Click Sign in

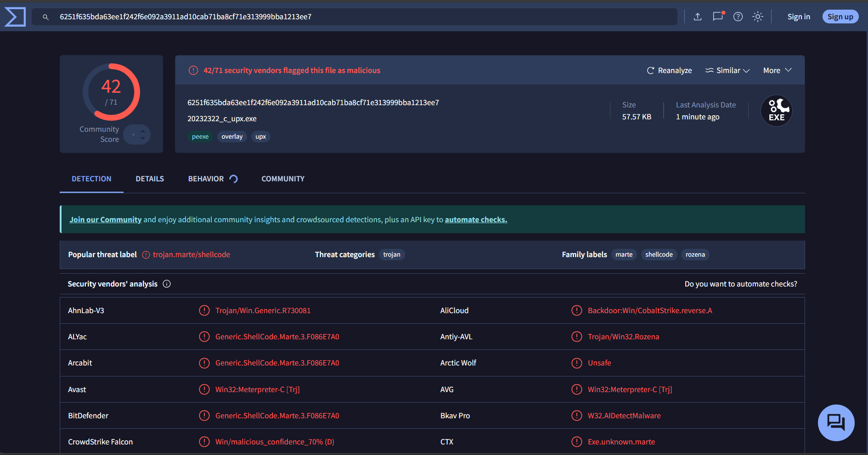pyautogui.click(x=799, y=17)
